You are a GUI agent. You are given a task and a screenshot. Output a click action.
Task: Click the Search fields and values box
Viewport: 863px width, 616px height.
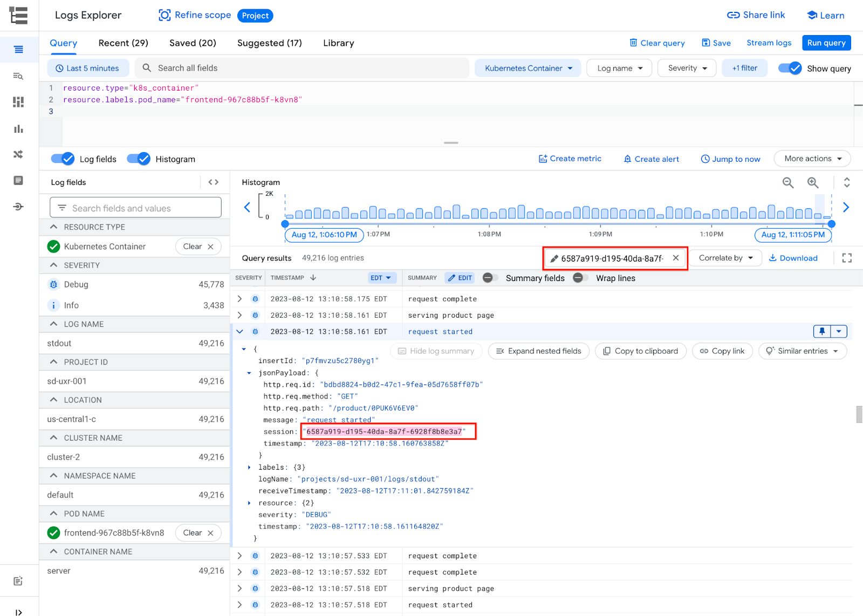[135, 208]
